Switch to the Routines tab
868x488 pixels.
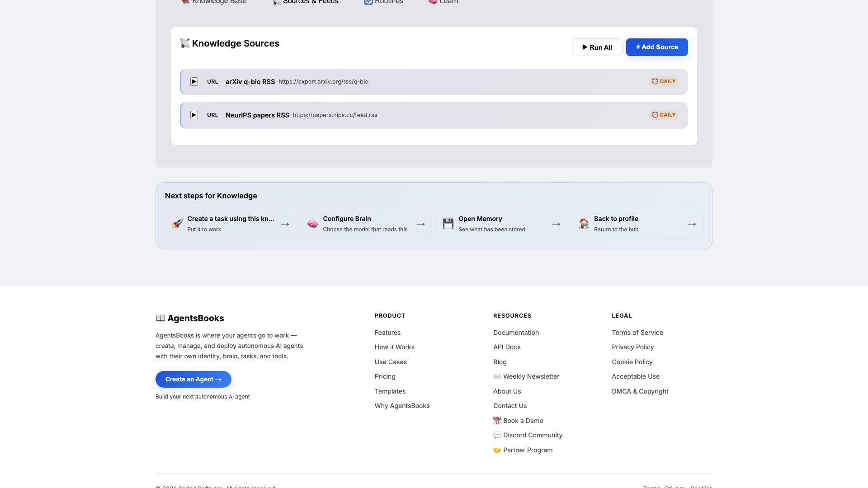(x=383, y=2)
